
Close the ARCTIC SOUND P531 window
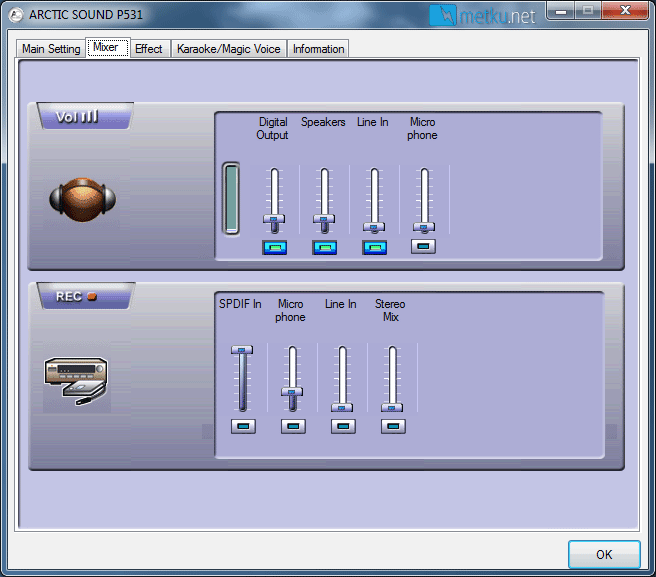(x=625, y=10)
